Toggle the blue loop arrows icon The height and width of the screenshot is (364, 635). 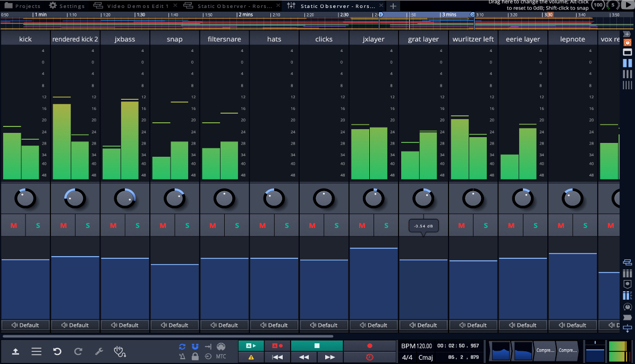click(x=182, y=346)
